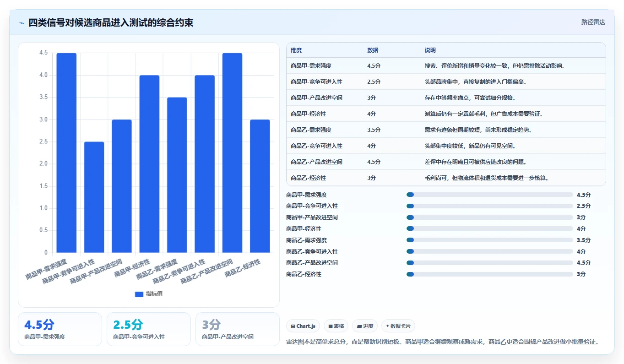Open the 4.5分 商品甲-需求强度 data card

tap(60, 329)
